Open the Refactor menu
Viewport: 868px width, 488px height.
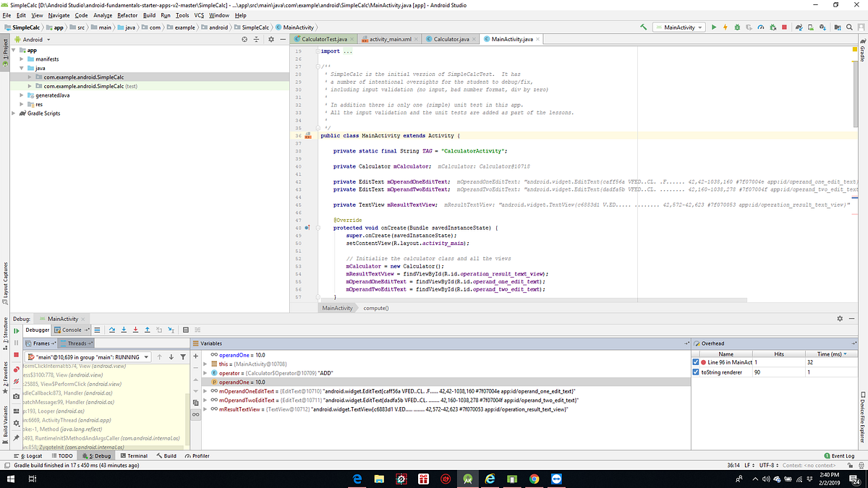point(127,14)
